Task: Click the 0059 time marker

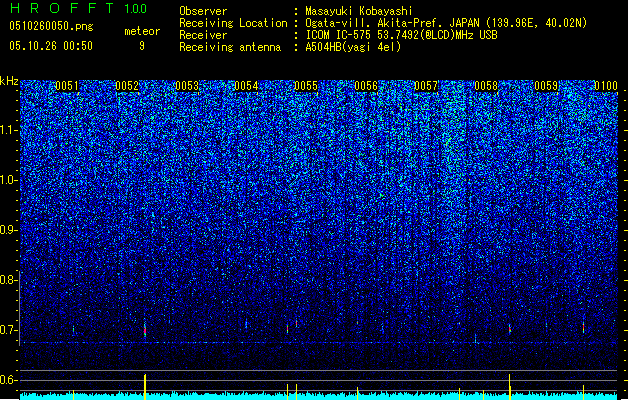Action: 546,86
